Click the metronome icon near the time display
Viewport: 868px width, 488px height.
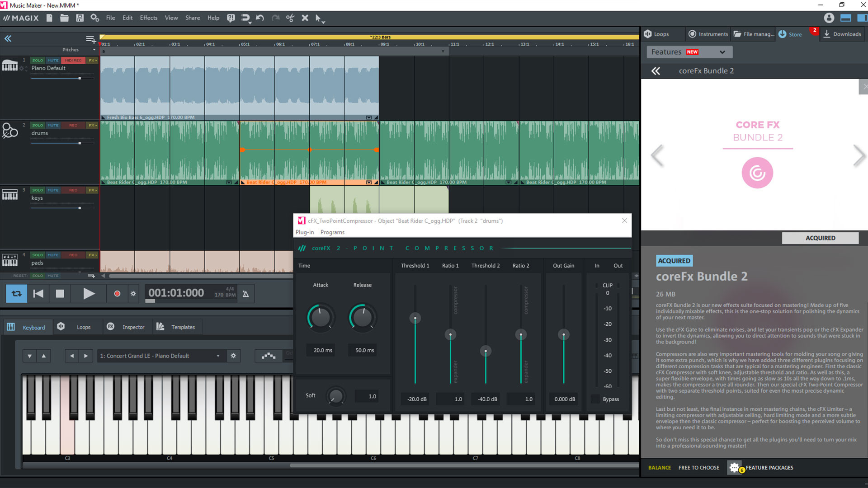click(245, 293)
